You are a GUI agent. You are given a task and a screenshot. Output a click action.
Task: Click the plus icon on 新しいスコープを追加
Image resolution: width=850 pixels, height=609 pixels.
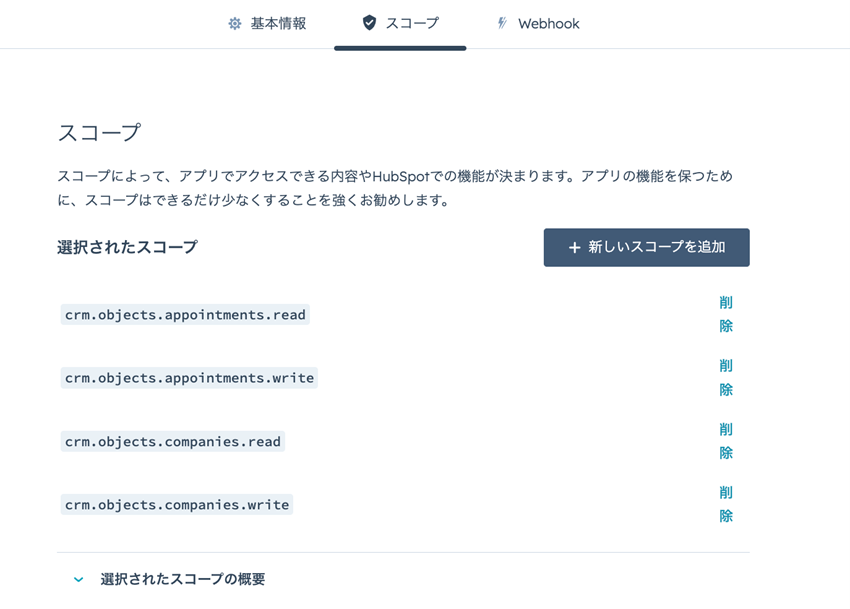[574, 248]
